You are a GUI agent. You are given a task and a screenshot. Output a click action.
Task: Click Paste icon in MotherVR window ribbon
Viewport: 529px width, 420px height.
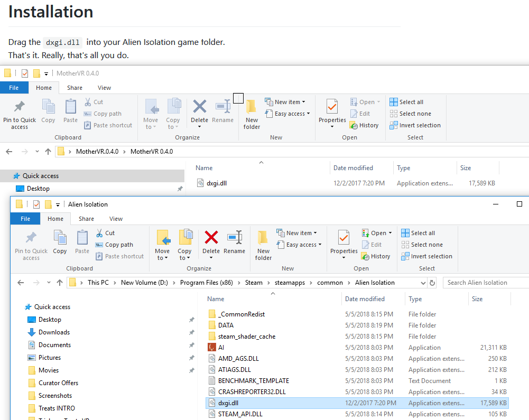(x=70, y=107)
